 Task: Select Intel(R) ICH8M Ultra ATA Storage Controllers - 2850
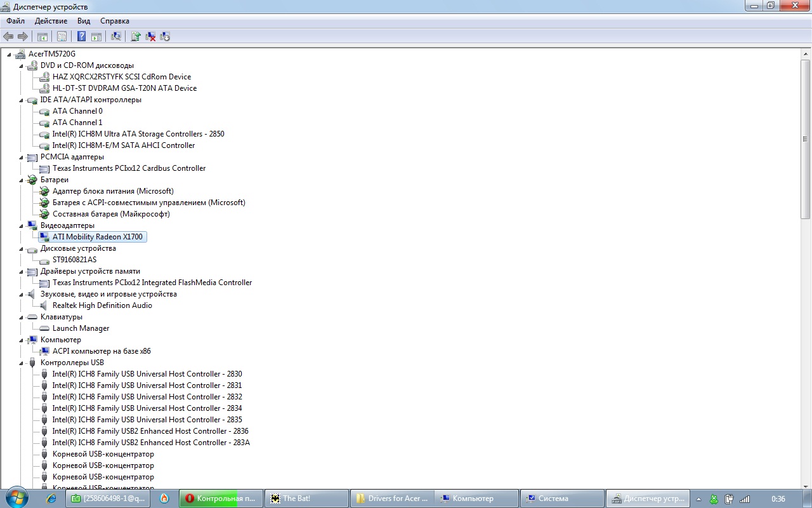coord(138,134)
